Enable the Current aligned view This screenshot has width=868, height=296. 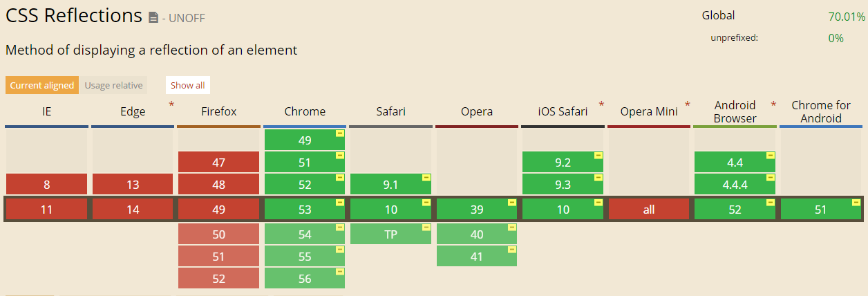pyautogui.click(x=41, y=85)
